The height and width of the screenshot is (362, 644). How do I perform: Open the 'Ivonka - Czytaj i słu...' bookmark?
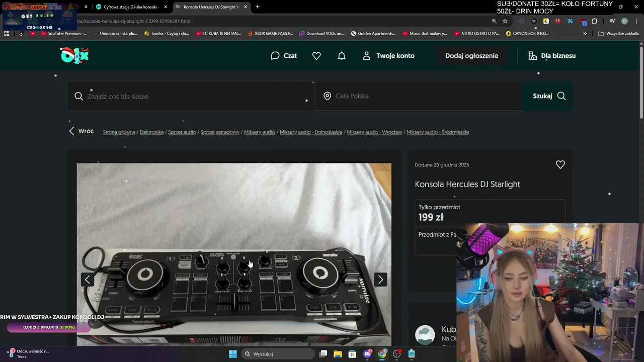point(167,34)
